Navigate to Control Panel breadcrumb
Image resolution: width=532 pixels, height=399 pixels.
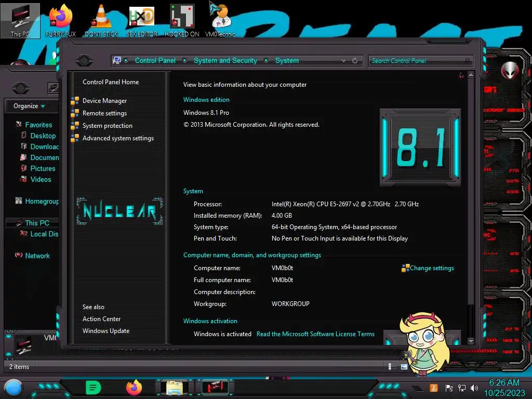coord(155,60)
